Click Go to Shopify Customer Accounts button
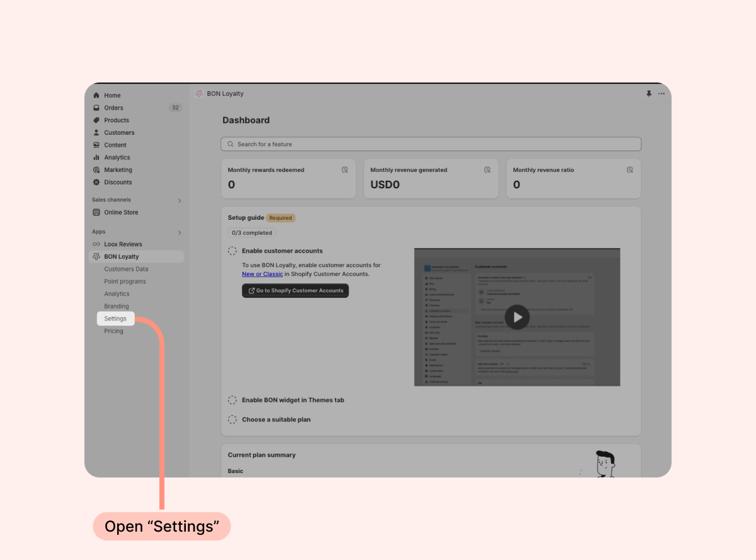The height and width of the screenshot is (560, 756). [x=295, y=290]
